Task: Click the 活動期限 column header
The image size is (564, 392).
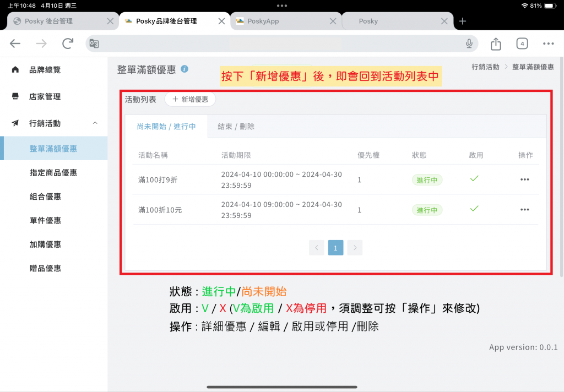Action: 236,155
